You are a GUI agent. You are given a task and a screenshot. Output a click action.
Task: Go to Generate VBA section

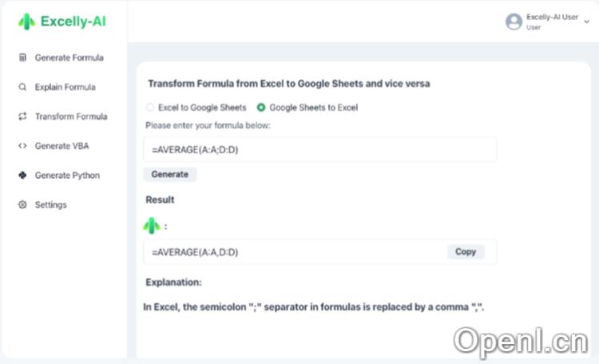coord(61,146)
